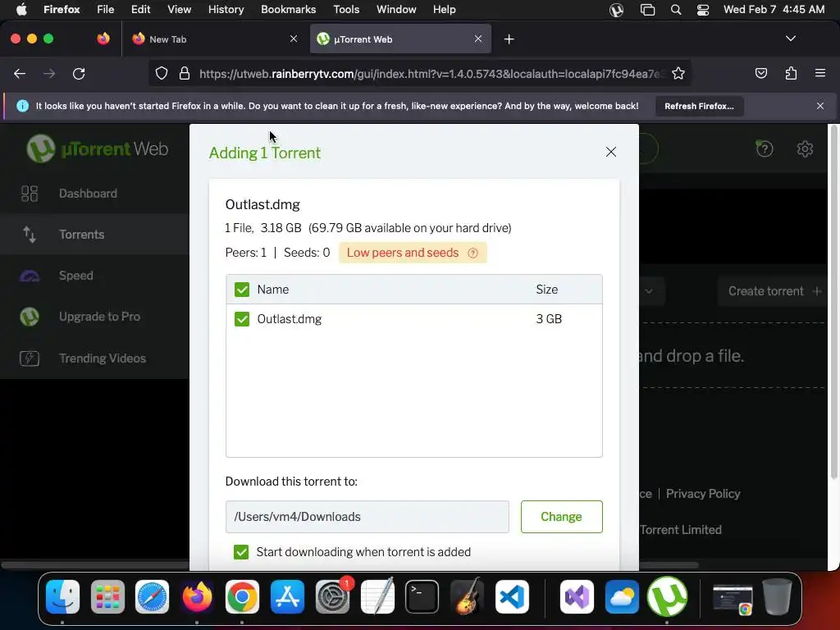This screenshot has height=630, width=840.
Task: Click the Size column header
Action: (546, 290)
